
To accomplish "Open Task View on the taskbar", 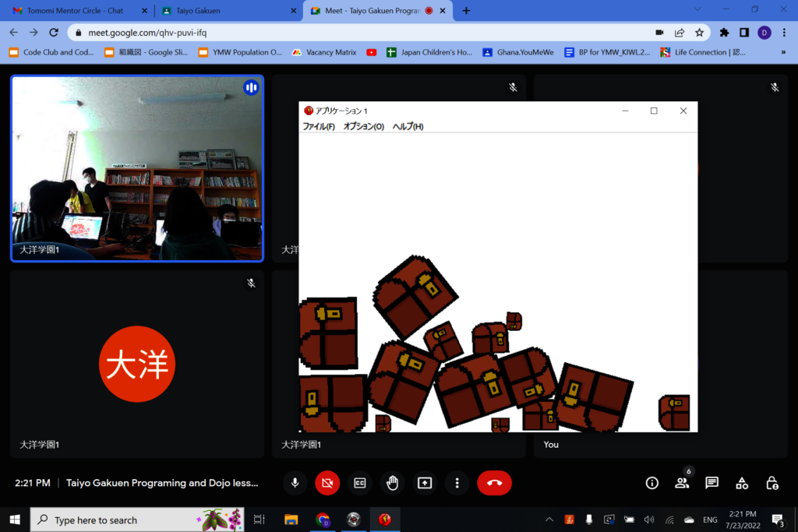I will [x=259, y=520].
